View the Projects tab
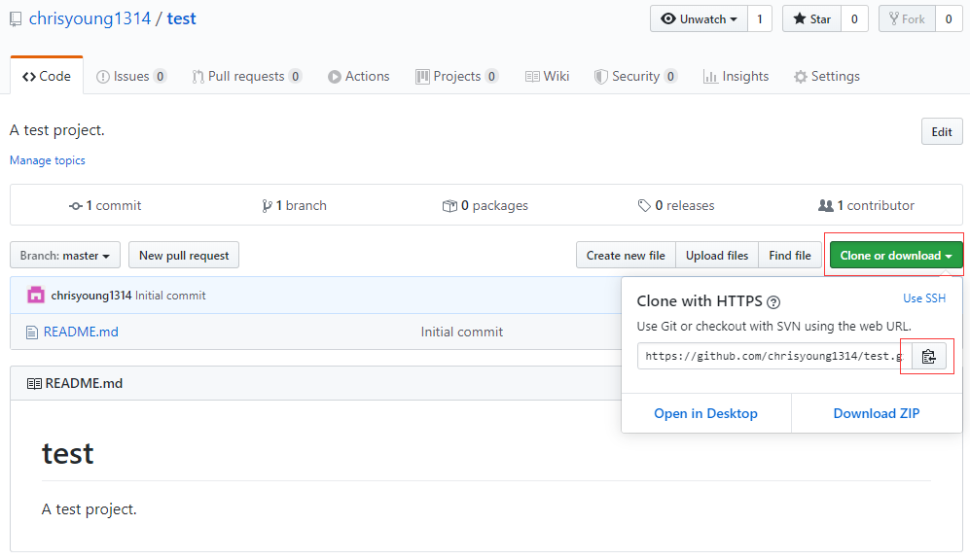970x560 pixels. [456, 76]
